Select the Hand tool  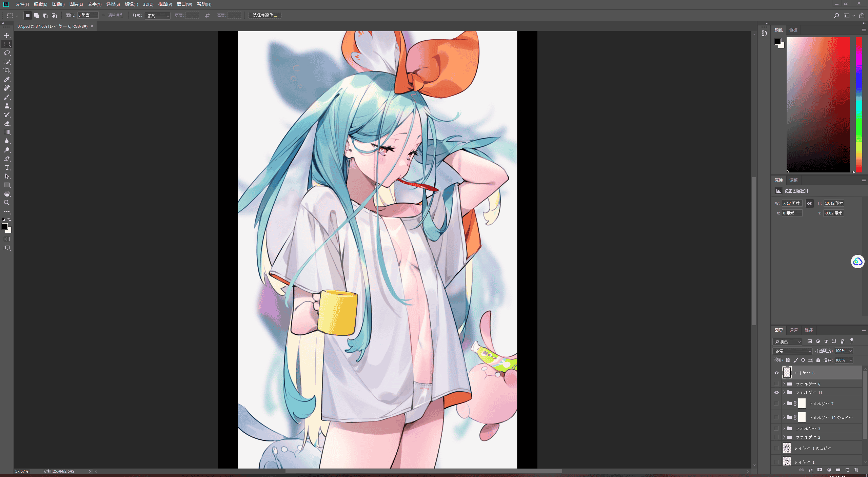tap(7, 194)
